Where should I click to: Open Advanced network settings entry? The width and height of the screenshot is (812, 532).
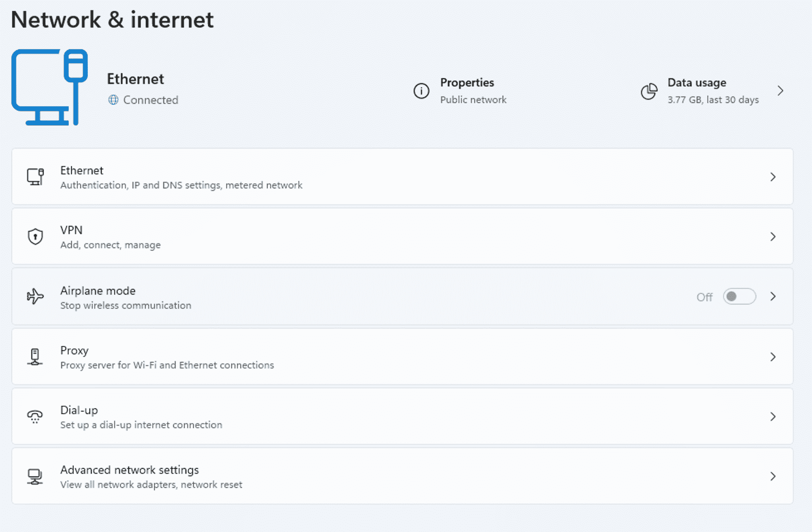click(x=402, y=476)
